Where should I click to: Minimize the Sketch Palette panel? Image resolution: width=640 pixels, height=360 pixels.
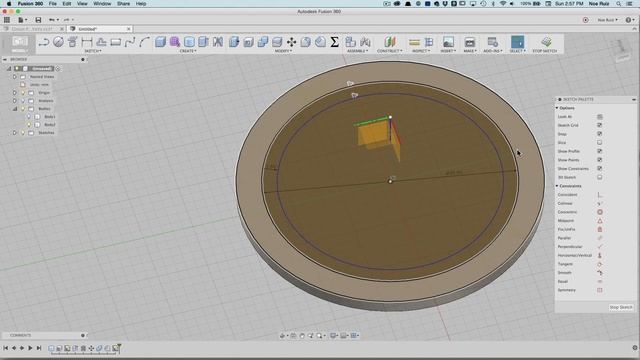pyautogui.click(x=634, y=100)
